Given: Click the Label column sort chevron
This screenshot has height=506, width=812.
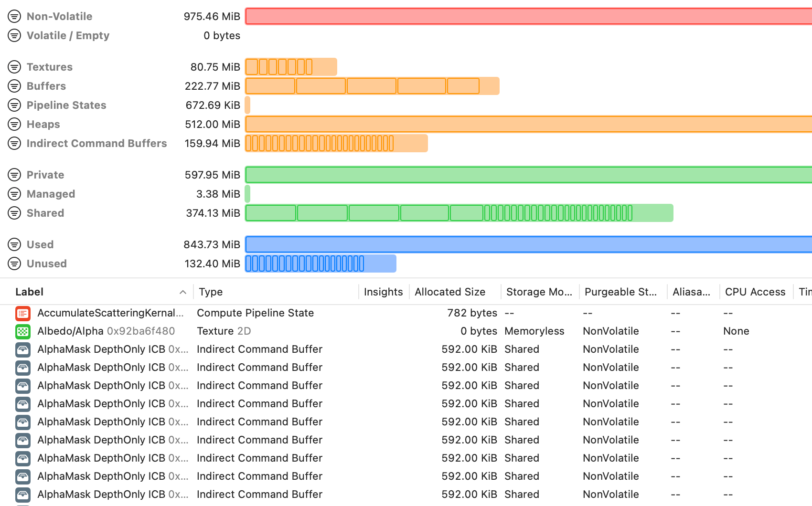Looking at the screenshot, I should pyautogui.click(x=182, y=292).
